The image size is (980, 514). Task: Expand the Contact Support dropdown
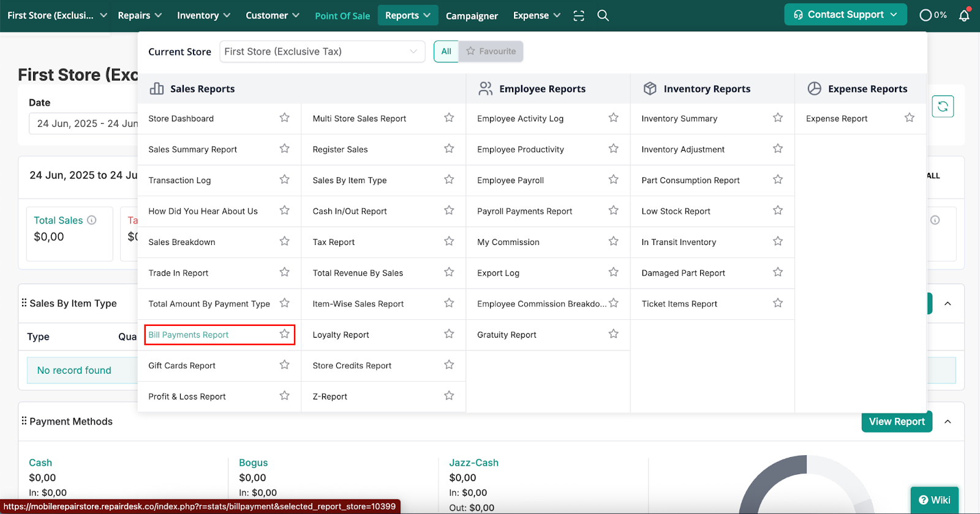tap(845, 15)
